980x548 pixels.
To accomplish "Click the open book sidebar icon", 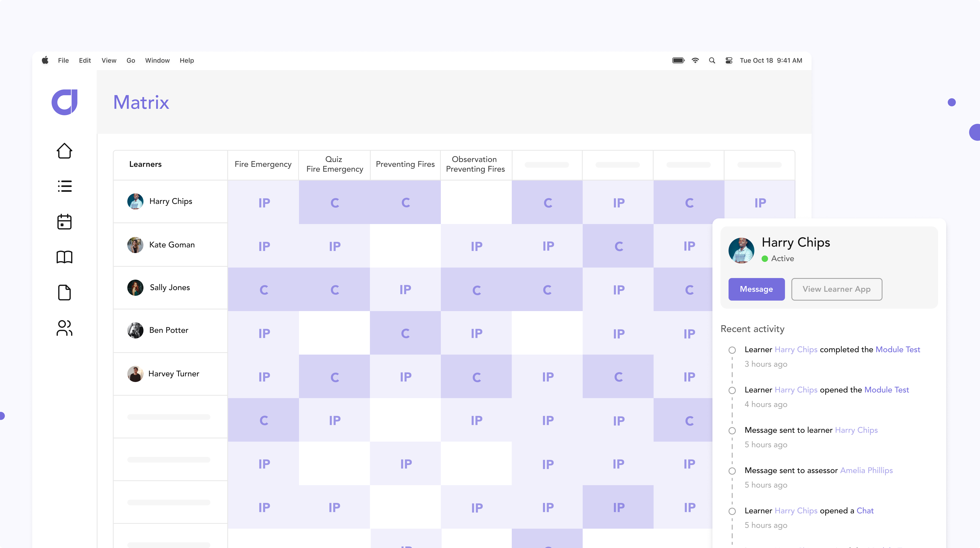I will [64, 257].
